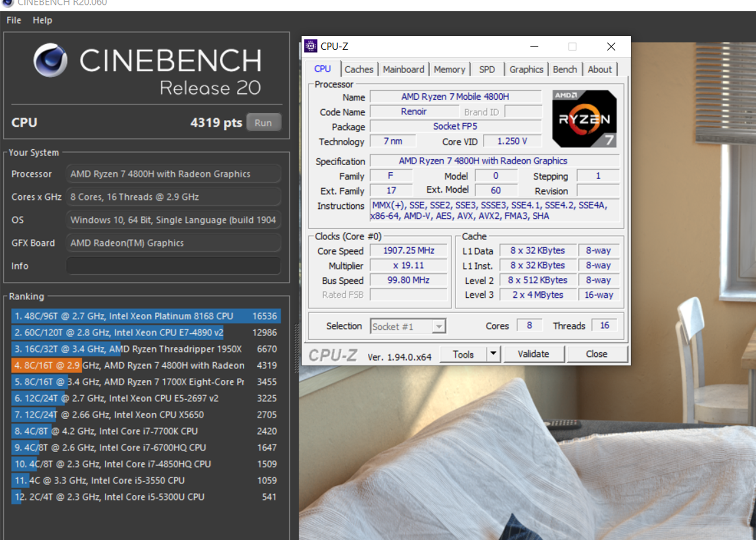756x540 pixels.
Task: Click the GFX Board field
Action: point(174,243)
